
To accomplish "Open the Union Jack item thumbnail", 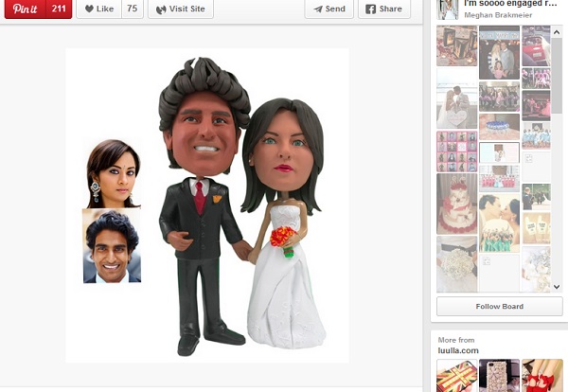I will [x=455, y=376].
